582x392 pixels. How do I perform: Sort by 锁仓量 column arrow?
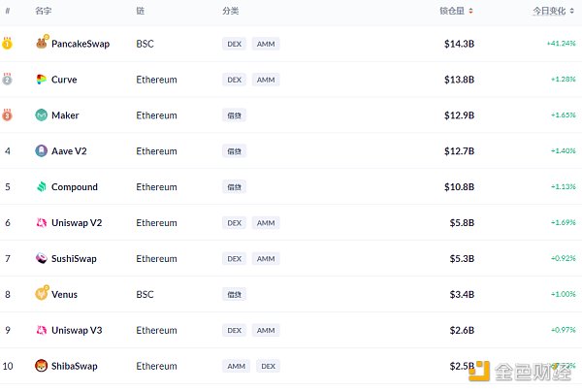tap(472, 11)
